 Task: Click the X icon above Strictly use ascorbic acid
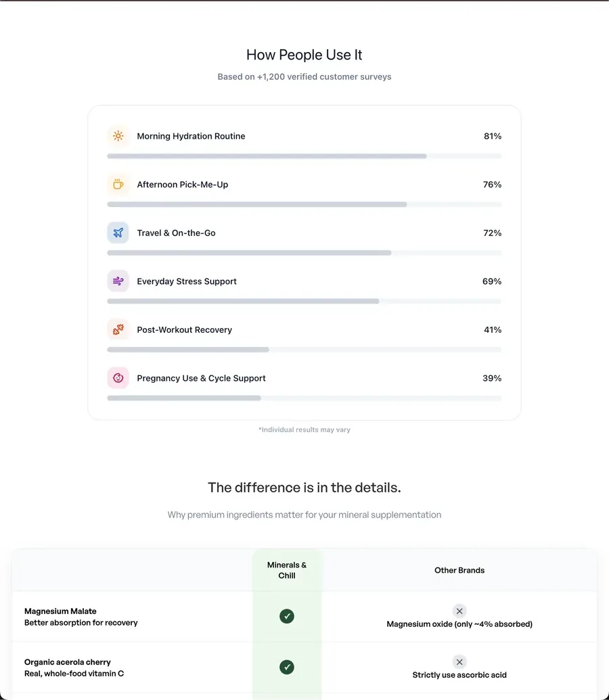tap(459, 661)
